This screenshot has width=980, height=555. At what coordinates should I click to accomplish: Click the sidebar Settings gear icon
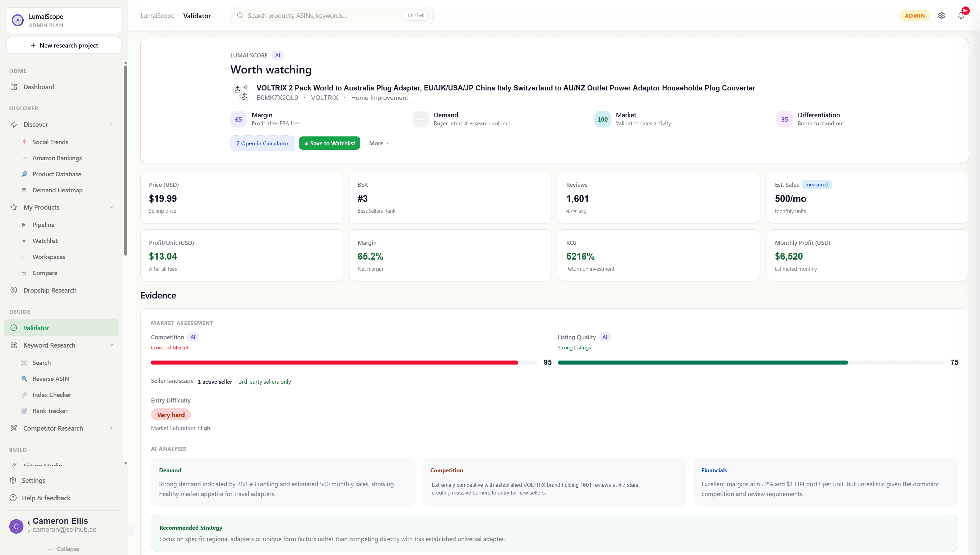(x=13, y=480)
